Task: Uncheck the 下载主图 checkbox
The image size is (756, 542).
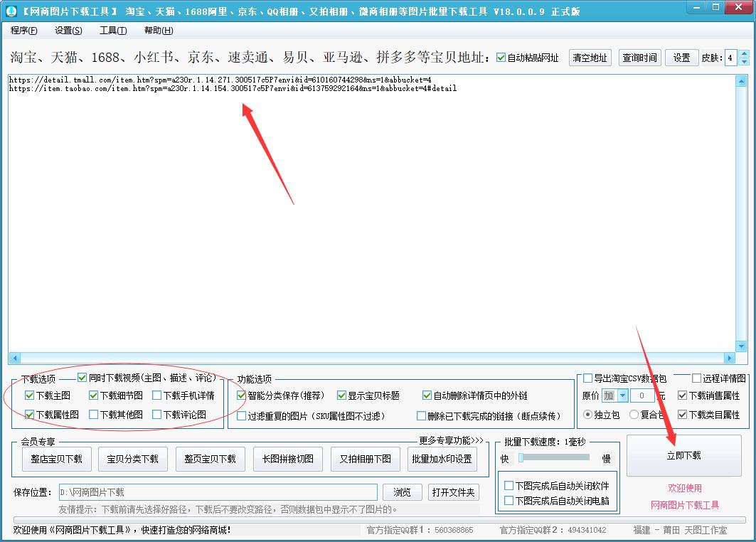Action: (29, 395)
